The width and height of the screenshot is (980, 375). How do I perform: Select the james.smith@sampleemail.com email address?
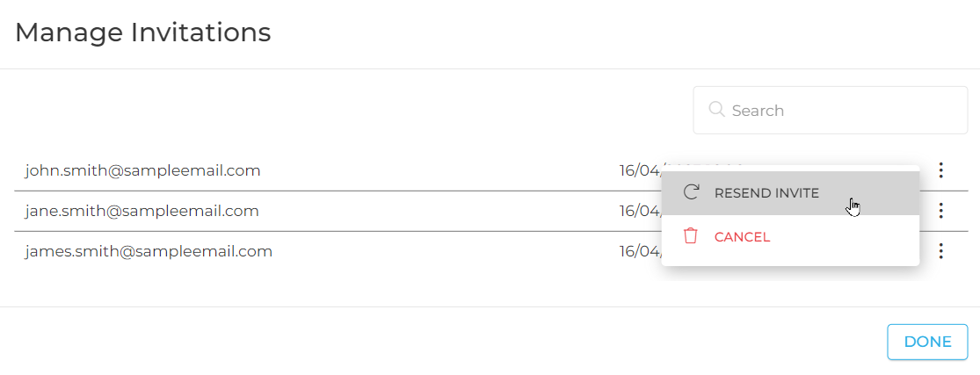(149, 252)
